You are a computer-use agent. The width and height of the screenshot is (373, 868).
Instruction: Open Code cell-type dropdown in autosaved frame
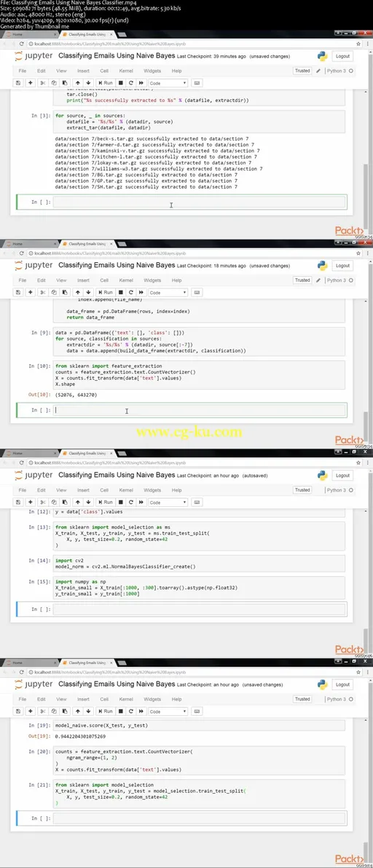tap(168, 502)
